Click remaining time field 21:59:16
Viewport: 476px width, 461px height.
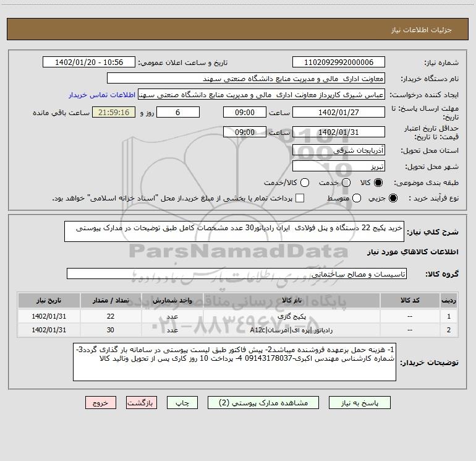114,112
